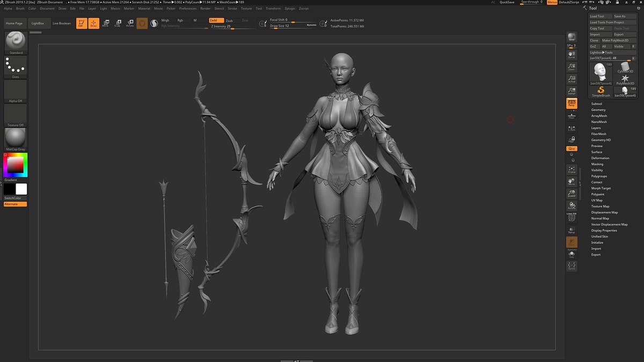Click the sculptris-style sphere icon near Mrgb

point(154,23)
